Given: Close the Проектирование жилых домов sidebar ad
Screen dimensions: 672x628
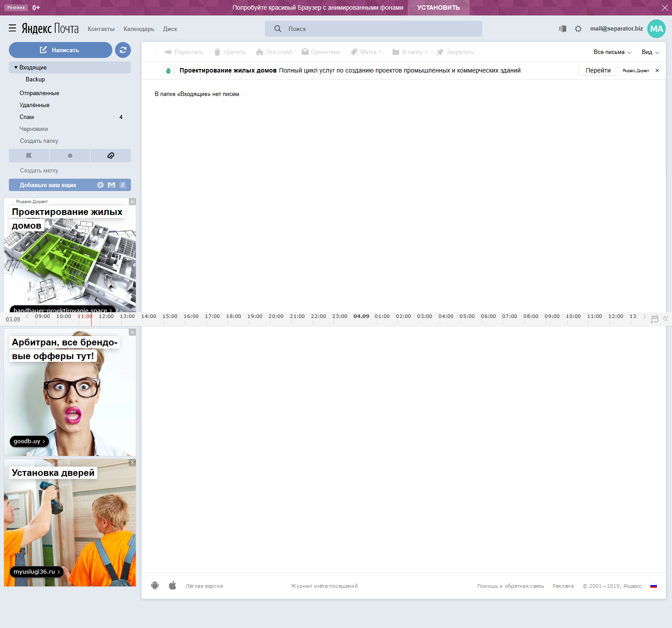Looking at the screenshot, I should [132, 202].
